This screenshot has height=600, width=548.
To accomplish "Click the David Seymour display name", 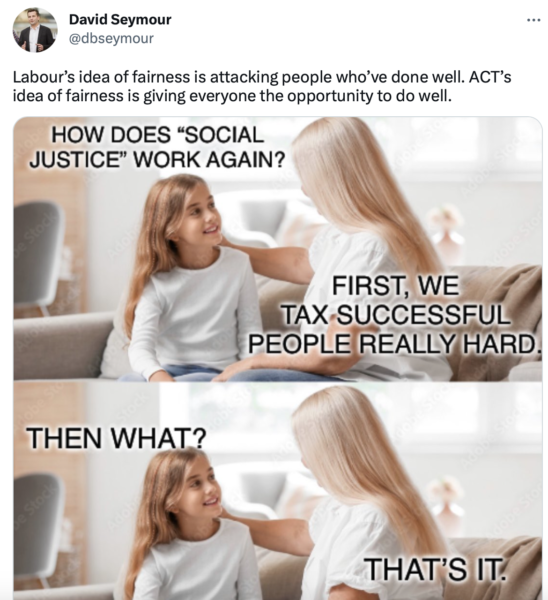I will click(120, 19).
